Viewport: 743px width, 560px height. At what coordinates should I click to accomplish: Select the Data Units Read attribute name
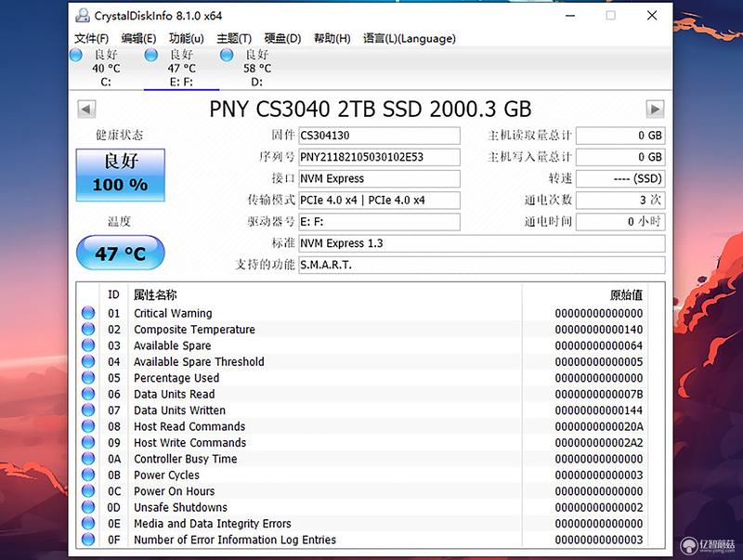tap(174, 394)
